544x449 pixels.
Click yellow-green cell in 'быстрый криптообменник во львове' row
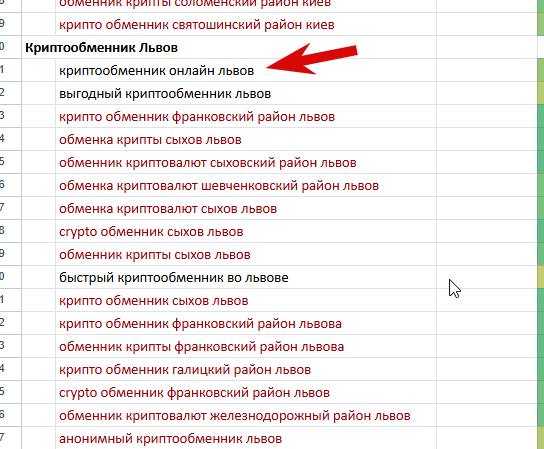[541, 277]
